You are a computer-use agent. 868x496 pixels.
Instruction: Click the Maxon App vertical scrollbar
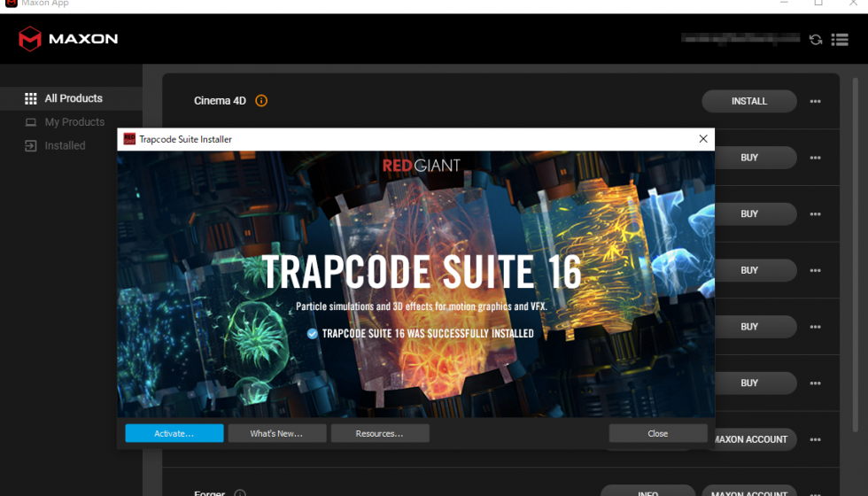pos(856,255)
